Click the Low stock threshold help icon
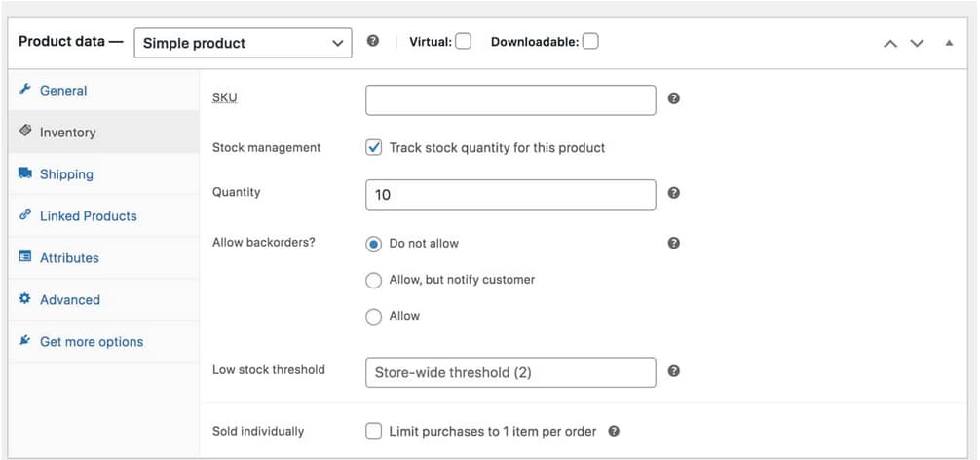Screen dimensions: 980x460 point(673,370)
